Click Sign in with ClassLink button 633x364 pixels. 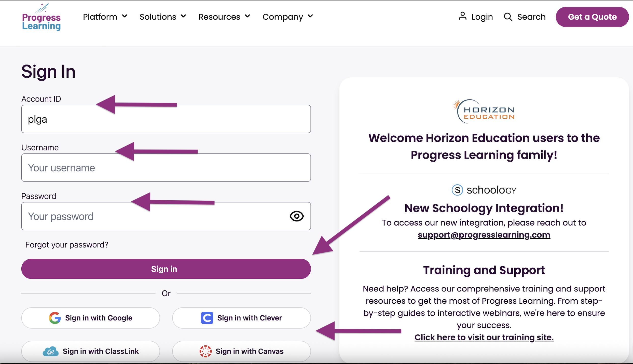pos(90,351)
